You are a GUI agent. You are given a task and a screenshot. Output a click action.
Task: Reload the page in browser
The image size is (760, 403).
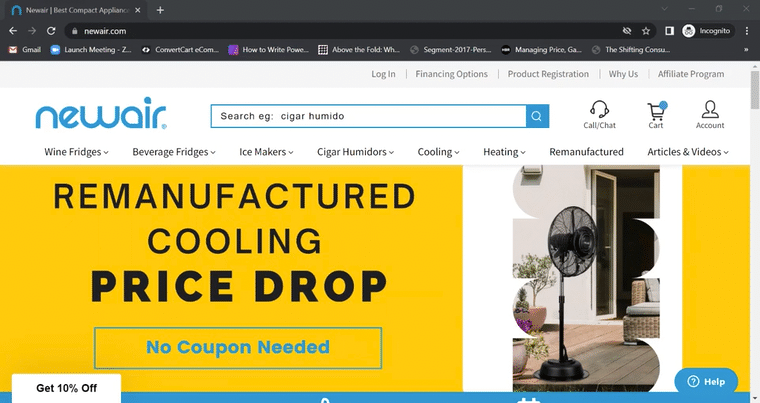(x=52, y=31)
